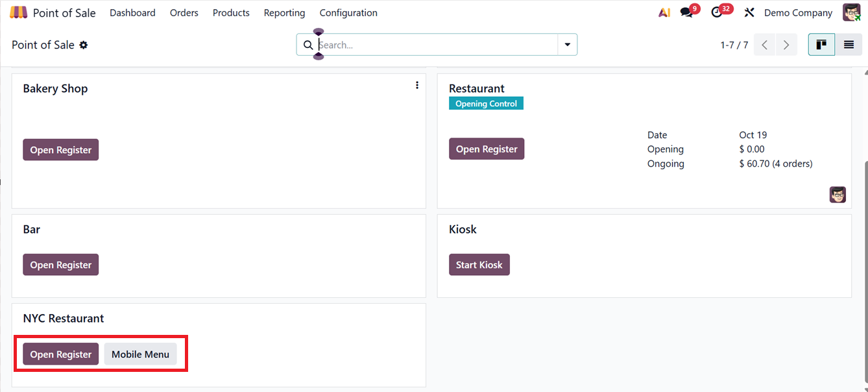This screenshot has height=392, width=868.
Task: Click the Point of Sale app logo
Action: pyautogui.click(x=18, y=13)
